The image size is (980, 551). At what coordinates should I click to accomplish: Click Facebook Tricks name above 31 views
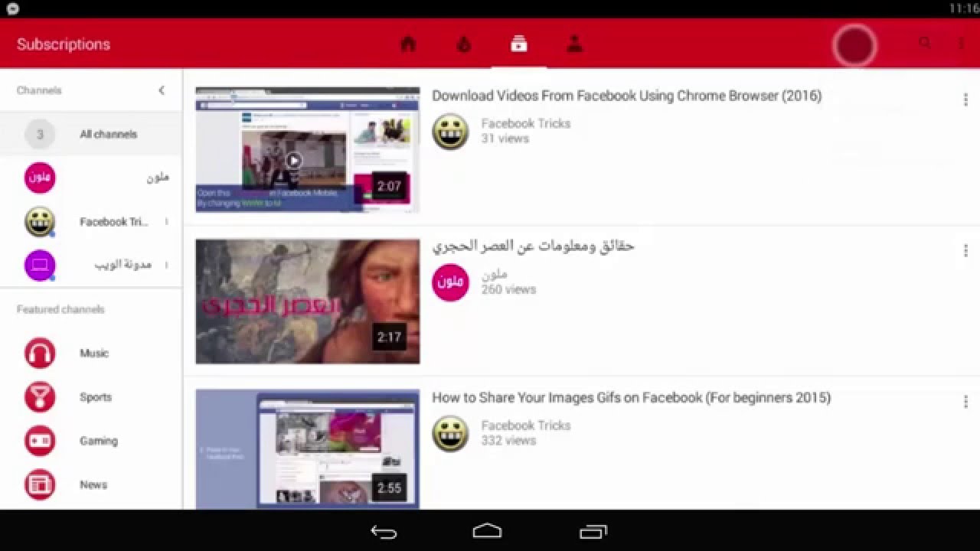click(526, 123)
